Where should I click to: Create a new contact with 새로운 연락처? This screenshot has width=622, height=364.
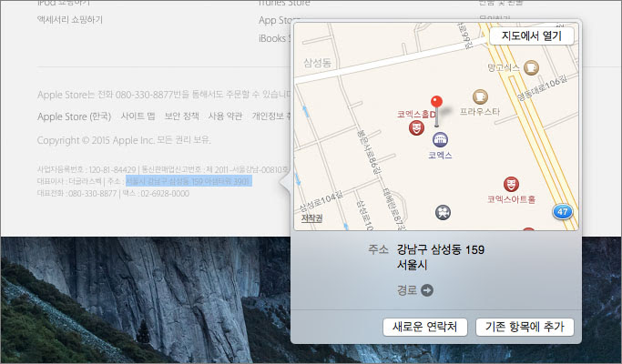coord(425,327)
